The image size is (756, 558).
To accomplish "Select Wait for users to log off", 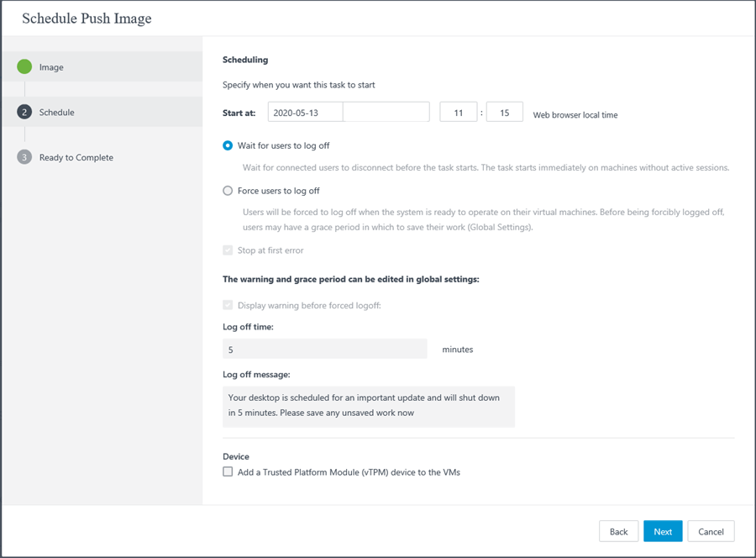I will [228, 145].
